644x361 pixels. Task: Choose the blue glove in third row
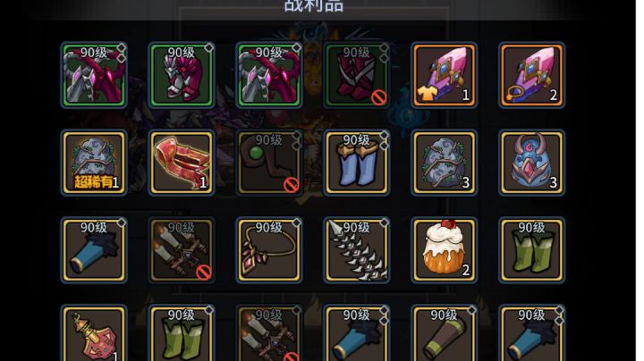coord(94,250)
